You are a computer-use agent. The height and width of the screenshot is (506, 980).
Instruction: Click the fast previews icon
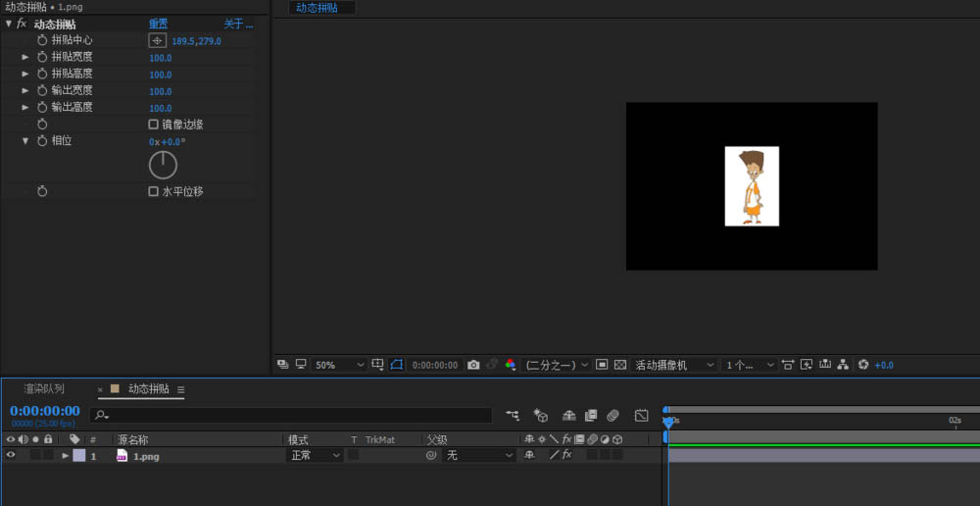(807, 365)
